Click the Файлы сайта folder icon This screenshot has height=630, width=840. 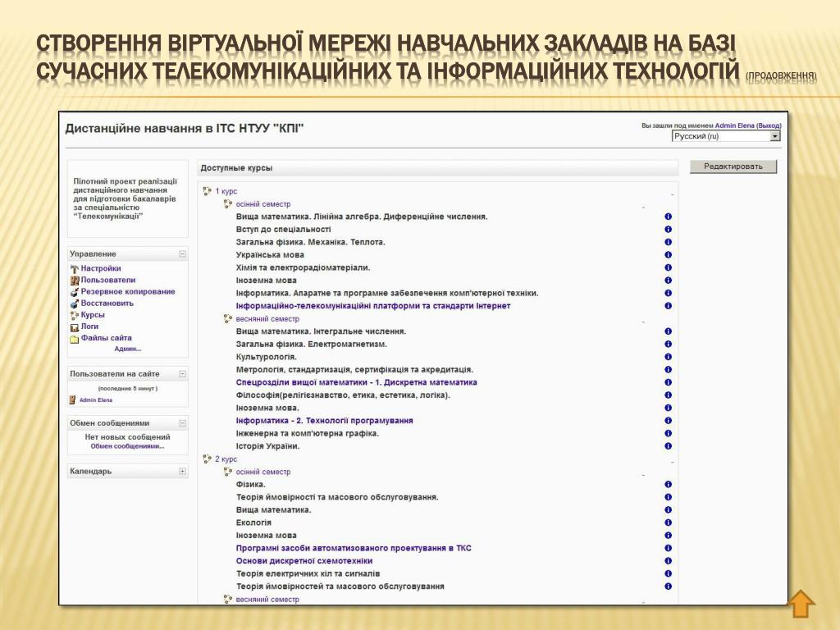tap(75, 339)
